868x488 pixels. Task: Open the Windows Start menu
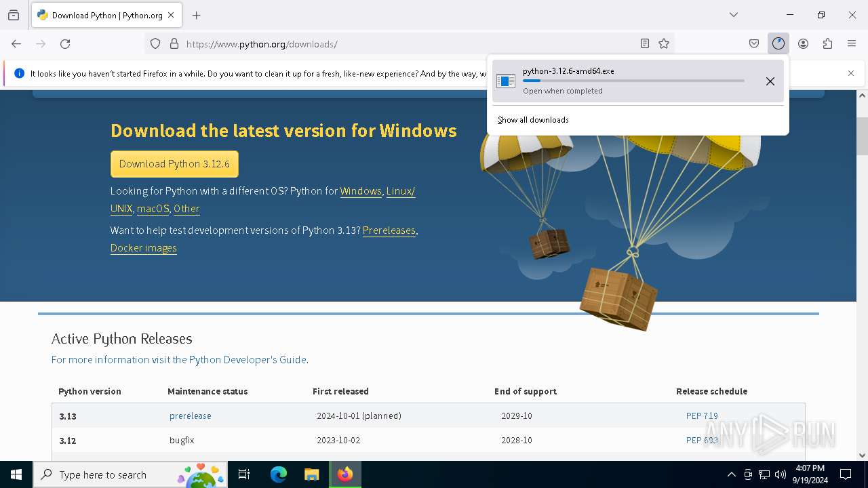click(16, 474)
